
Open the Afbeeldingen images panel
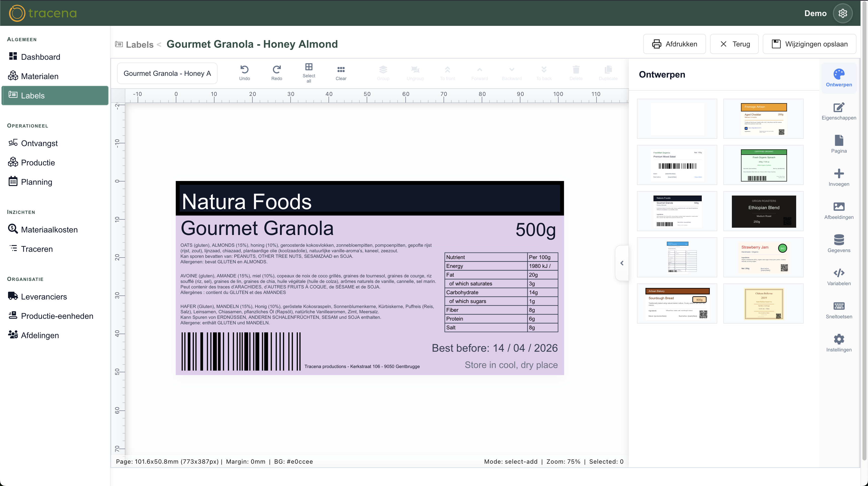(838, 210)
